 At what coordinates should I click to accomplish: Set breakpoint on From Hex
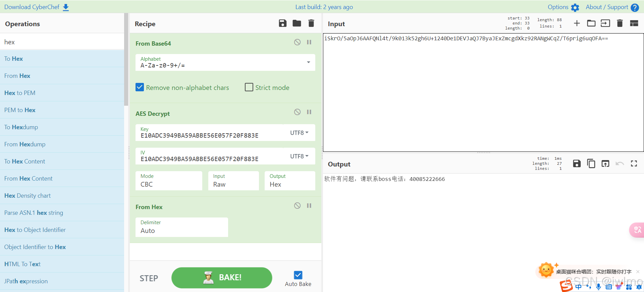coord(309,205)
